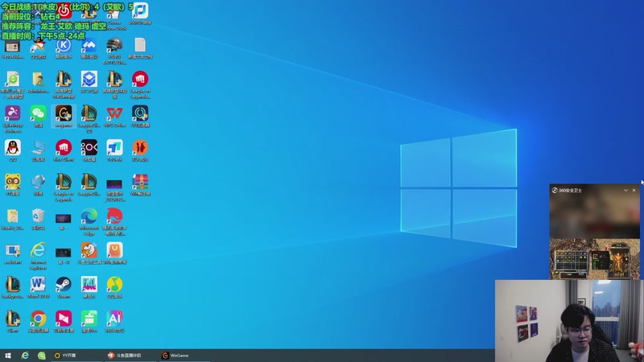Open the WPS Office red W icon

tap(114, 113)
